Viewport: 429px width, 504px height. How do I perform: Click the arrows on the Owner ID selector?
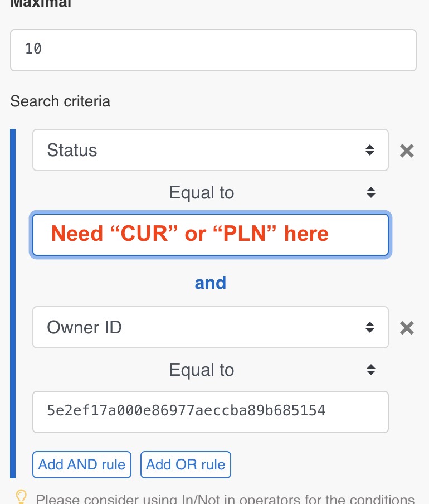(369, 327)
